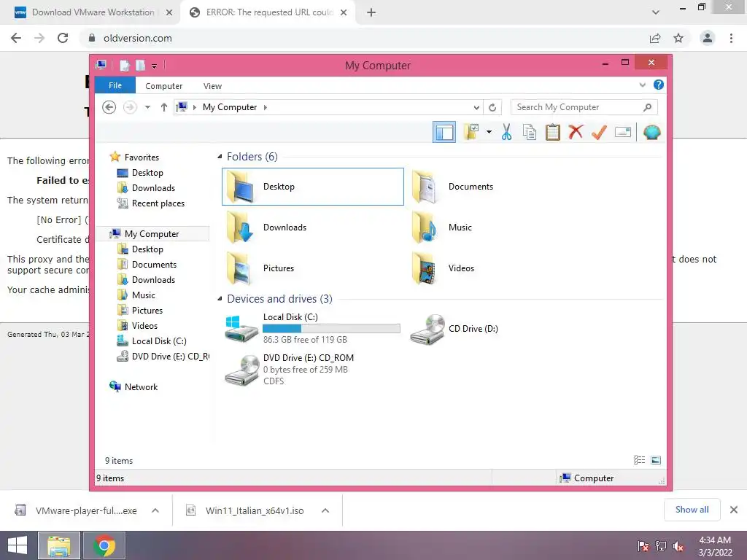Screen dimensions: 747x560
Task: Toggle the navigation pane layout button
Action: [444, 132]
